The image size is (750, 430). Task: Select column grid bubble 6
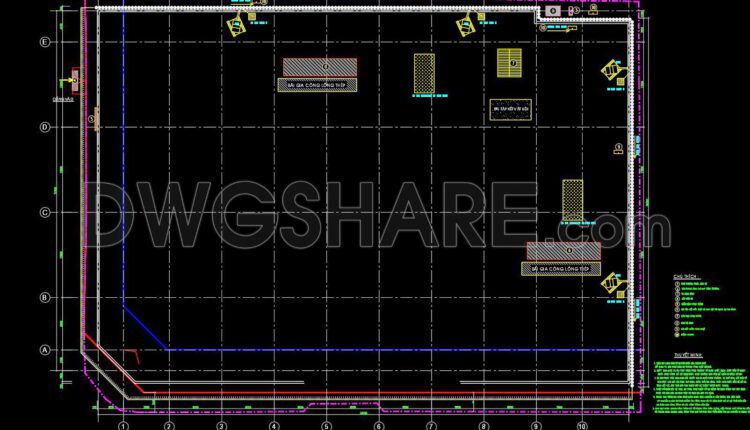379,426
